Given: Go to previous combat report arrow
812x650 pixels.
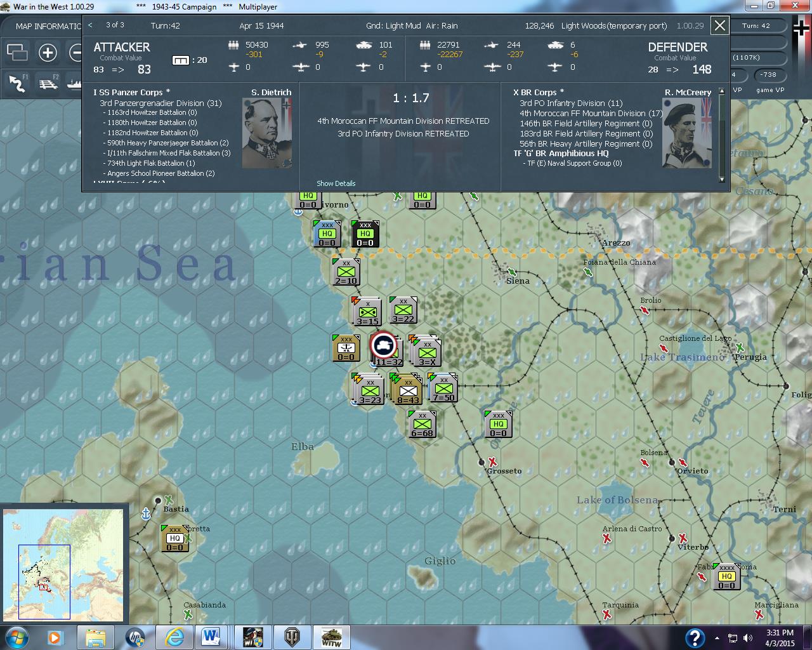Looking at the screenshot, I should [x=90, y=25].
